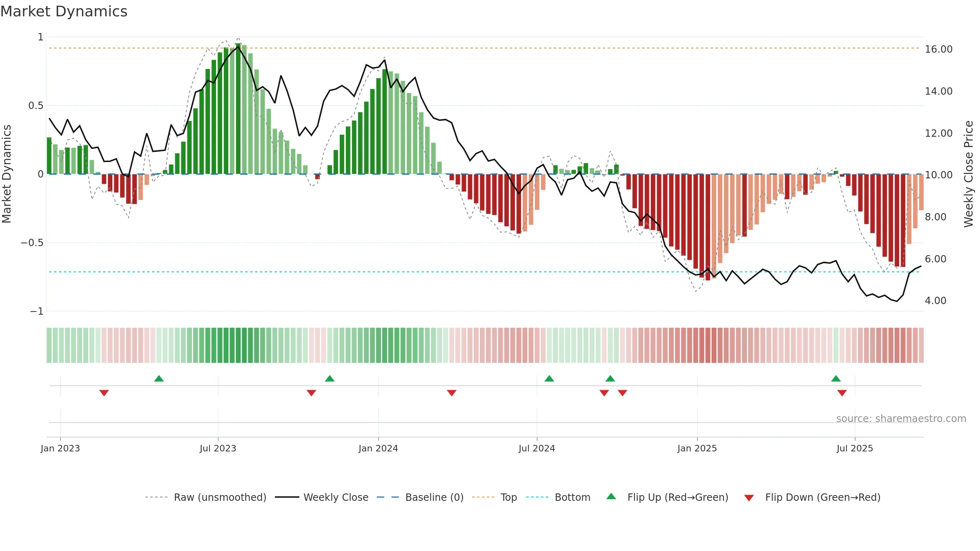Toggle the Flip Down (Green→Red) legend entry

812,497
